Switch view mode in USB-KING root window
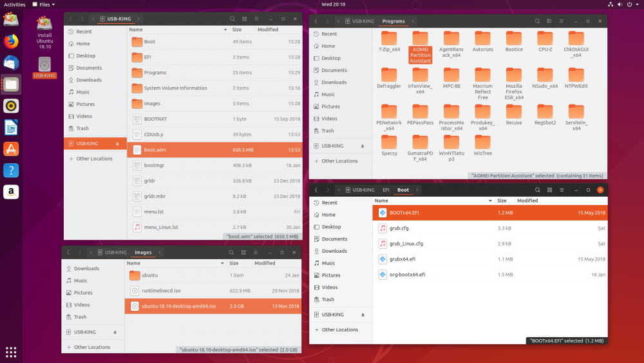The image size is (644, 363). [244, 19]
